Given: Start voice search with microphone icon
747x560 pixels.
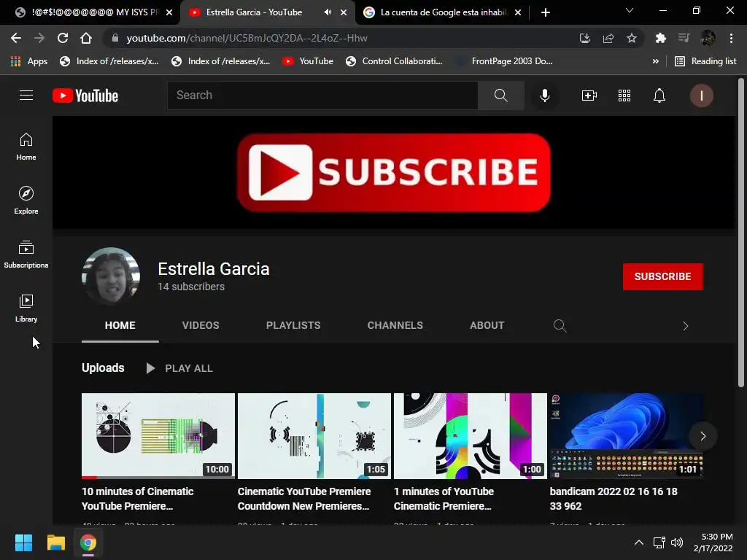Looking at the screenshot, I should tap(544, 96).
